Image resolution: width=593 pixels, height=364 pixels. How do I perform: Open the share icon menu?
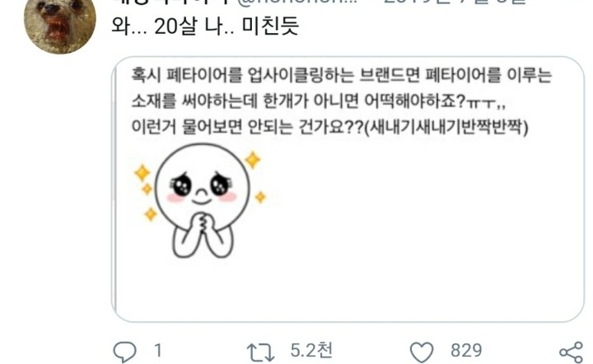(571, 352)
